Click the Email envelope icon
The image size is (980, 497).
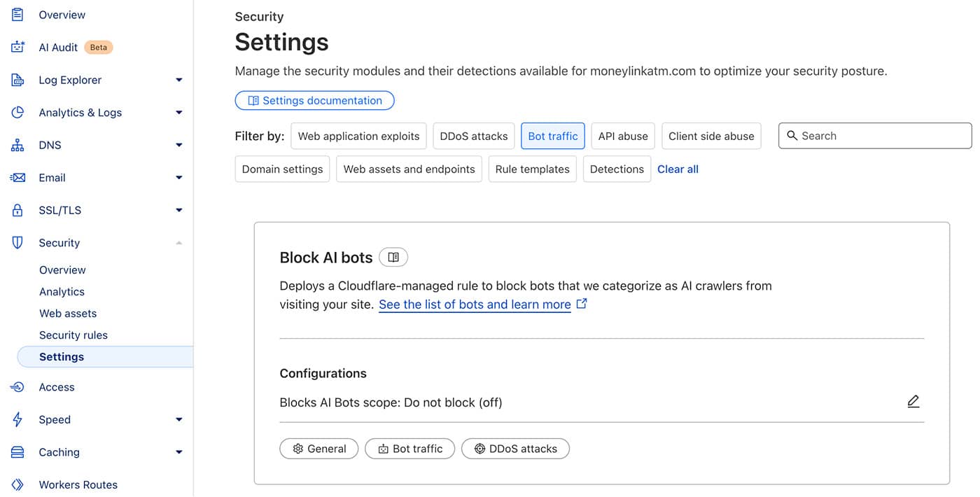point(17,177)
